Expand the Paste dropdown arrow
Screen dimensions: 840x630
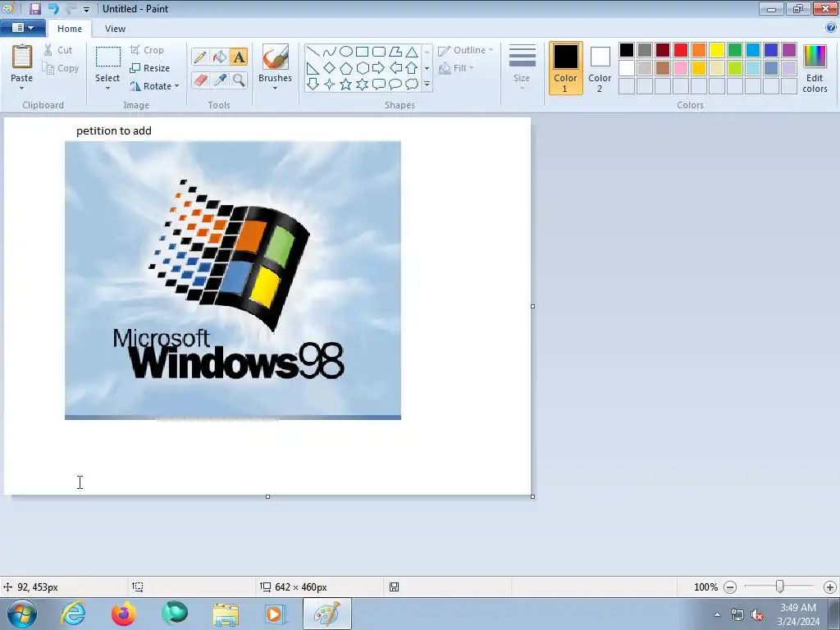click(22, 89)
